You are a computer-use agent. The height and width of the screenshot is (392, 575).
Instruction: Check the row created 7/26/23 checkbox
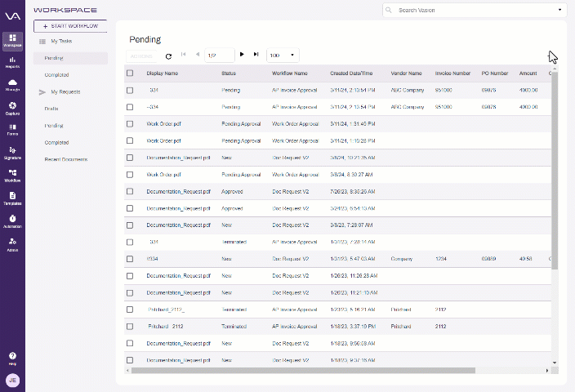130,191
